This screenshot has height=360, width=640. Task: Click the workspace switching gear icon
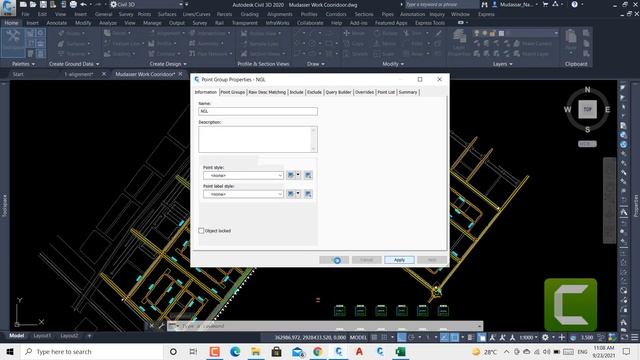[x=545, y=338]
